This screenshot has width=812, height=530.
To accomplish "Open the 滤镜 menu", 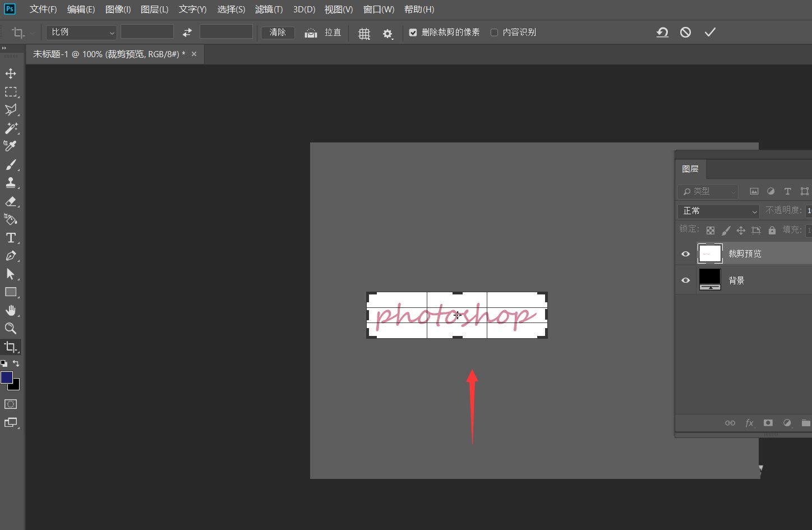I will pos(269,10).
